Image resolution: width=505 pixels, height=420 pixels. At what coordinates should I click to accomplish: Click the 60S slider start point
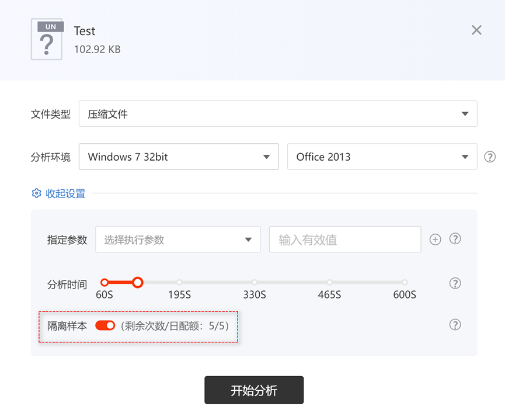point(105,282)
